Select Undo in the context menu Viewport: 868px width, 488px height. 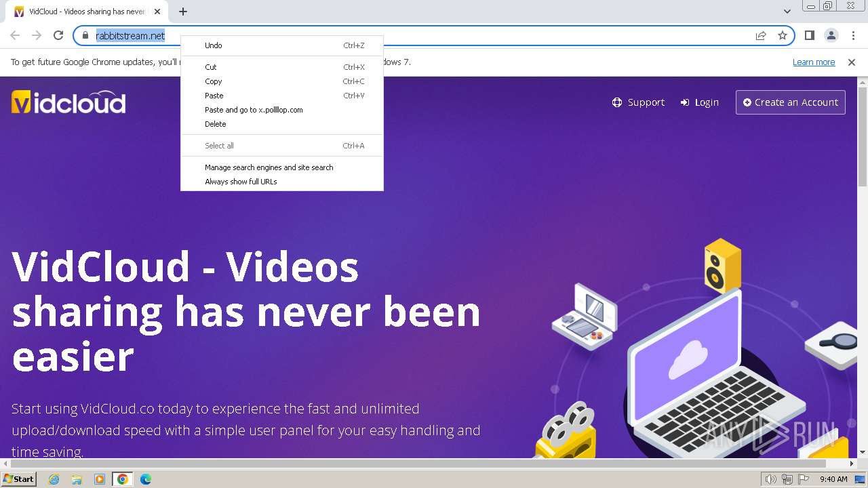(x=282, y=45)
